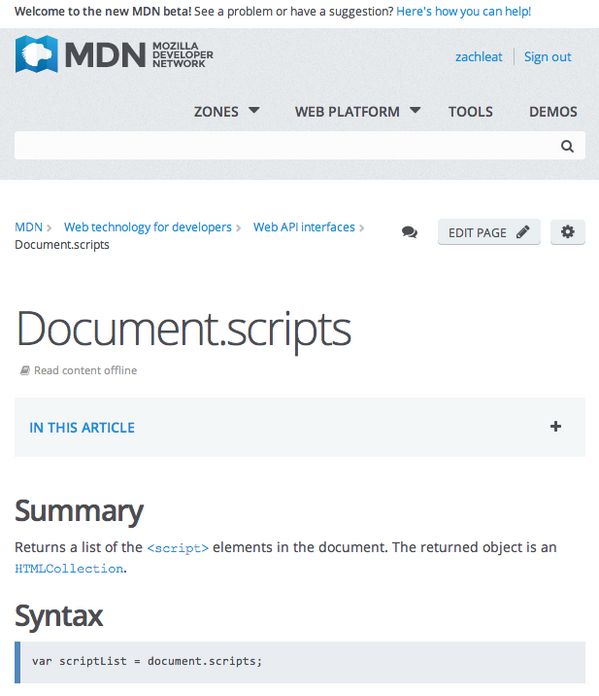Open the Demos menu item

(553, 111)
